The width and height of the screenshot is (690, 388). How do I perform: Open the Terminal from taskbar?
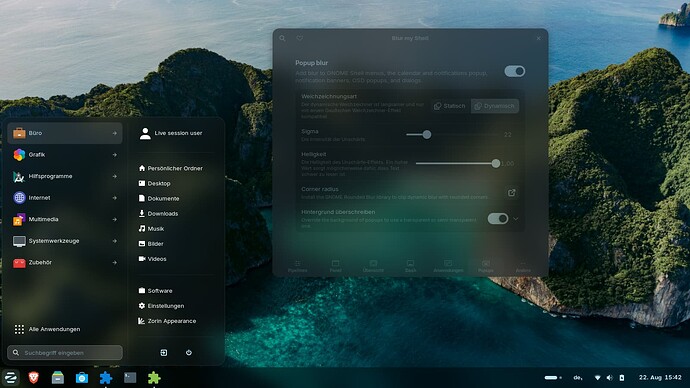pyautogui.click(x=130, y=377)
